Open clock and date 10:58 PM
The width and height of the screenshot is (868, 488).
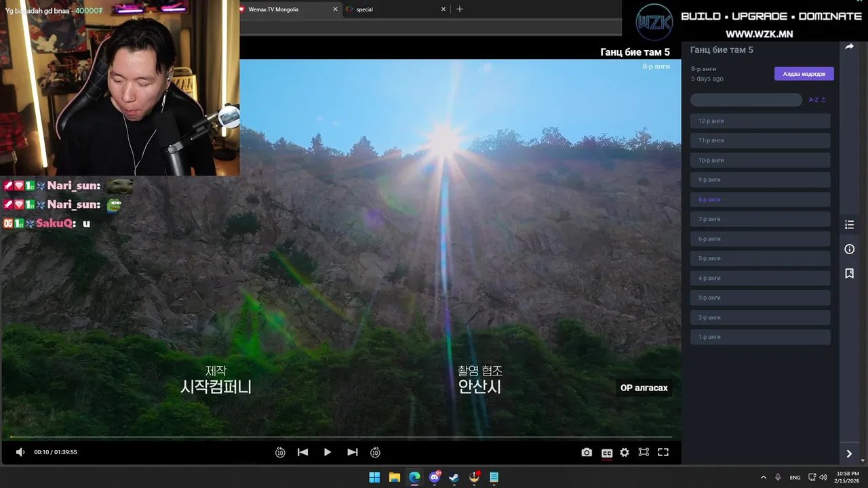click(x=848, y=477)
